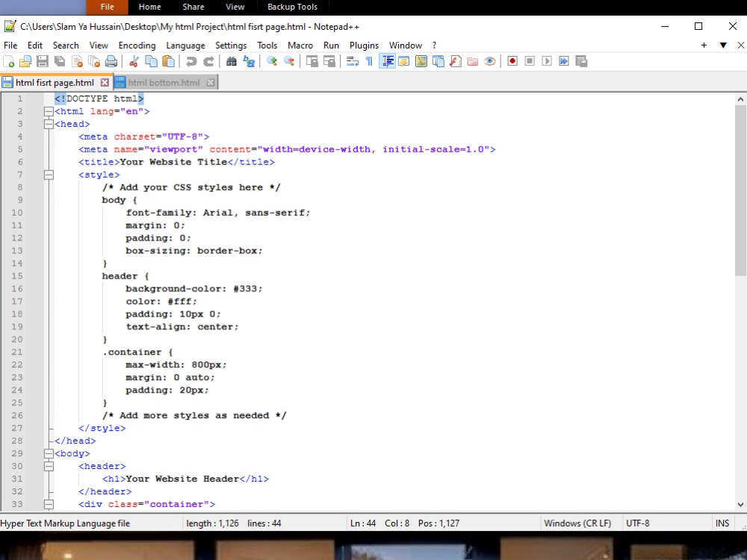Toggle synchronized vertical scrolling icon
The image size is (747, 560).
tap(312, 61)
